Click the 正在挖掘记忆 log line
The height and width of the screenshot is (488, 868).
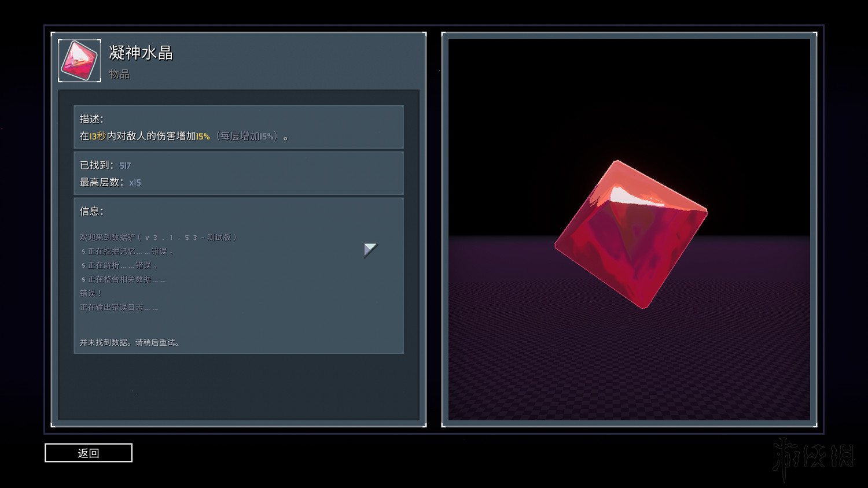[127, 252]
